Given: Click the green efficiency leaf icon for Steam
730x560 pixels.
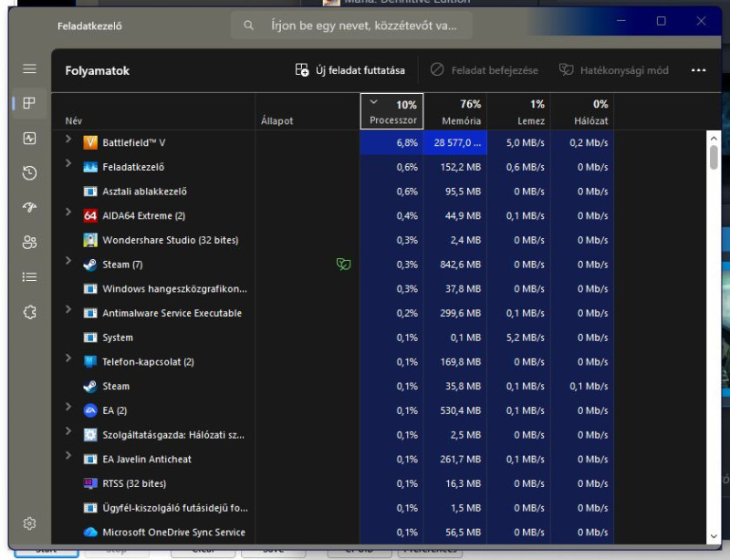Looking at the screenshot, I should pos(344,264).
